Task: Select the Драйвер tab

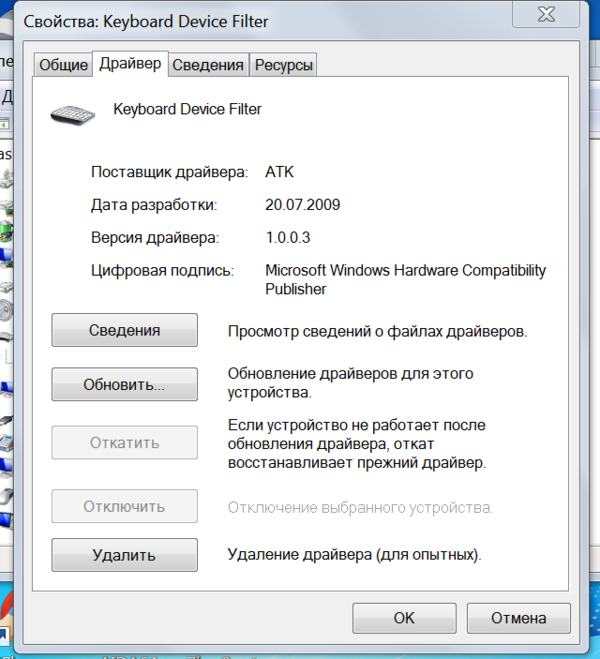Action: click(x=130, y=64)
